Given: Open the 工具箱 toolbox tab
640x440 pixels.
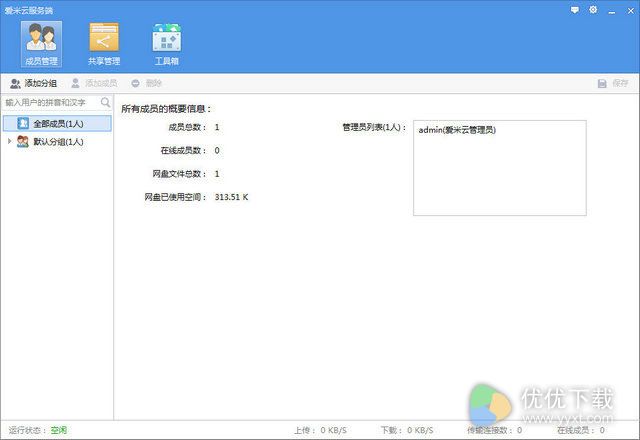Looking at the screenshot, I should (167, 44).
